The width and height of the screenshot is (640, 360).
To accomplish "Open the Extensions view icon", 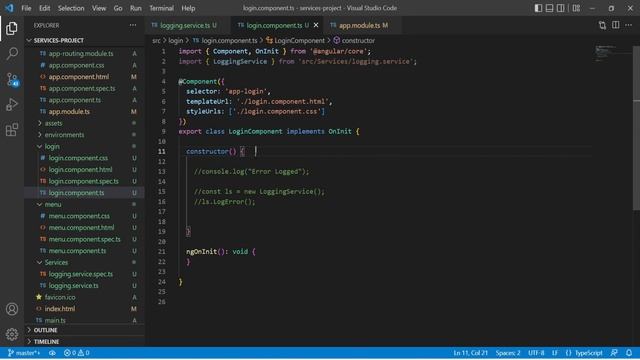I will [x=12, y=130].
